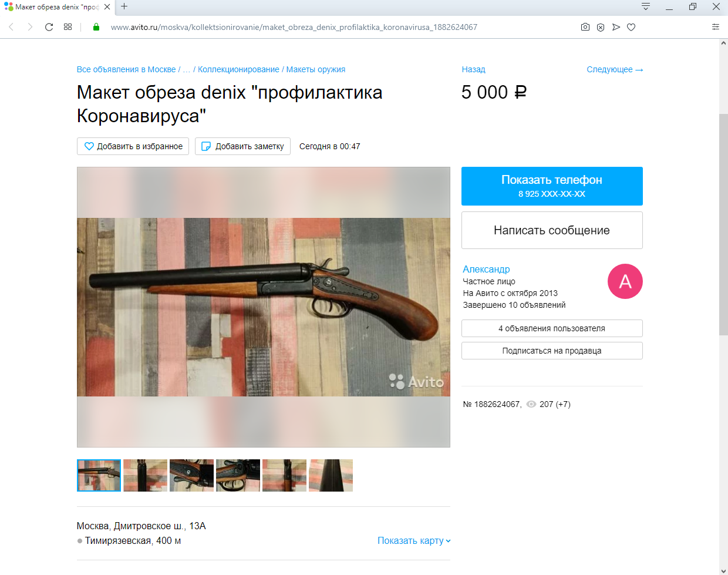This screenshot has height=575, width=728.
Task: Click the send arrow icon in address bar
Action: click(616, 27)
